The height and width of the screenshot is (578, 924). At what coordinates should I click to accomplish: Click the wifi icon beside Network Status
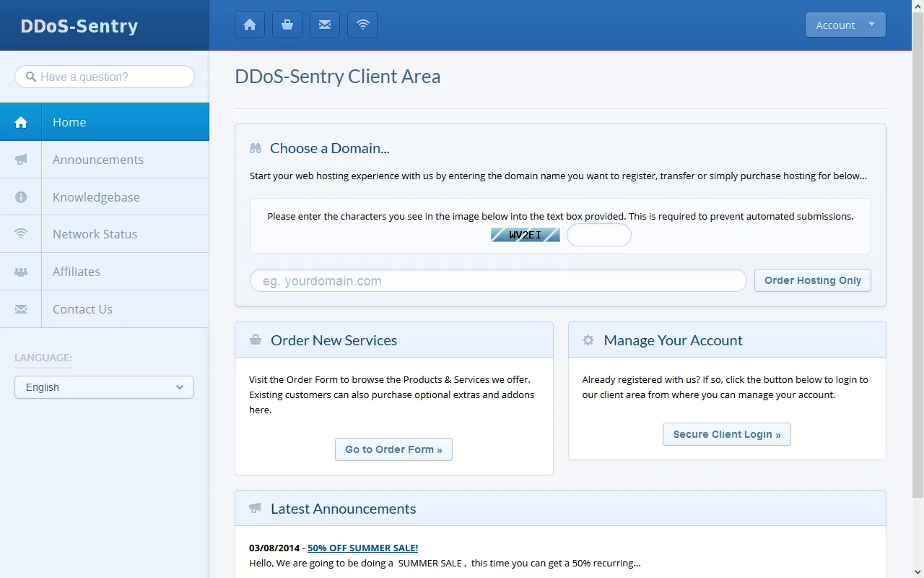(x=21, y=234)
